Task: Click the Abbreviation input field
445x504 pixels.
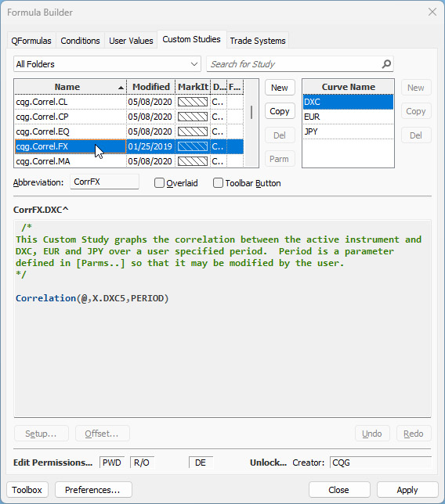Action: [x=104, y=182]
